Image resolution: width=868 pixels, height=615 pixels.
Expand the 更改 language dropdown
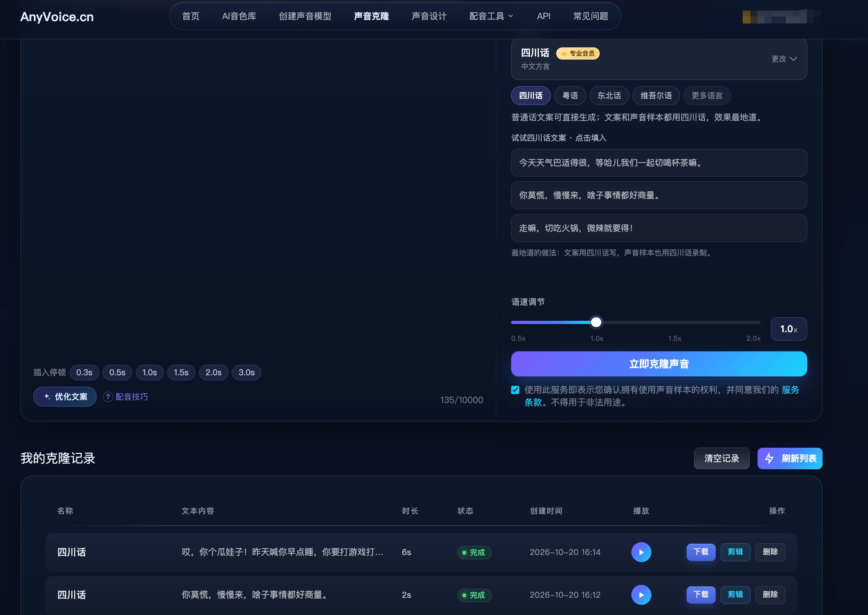(784, 59)
